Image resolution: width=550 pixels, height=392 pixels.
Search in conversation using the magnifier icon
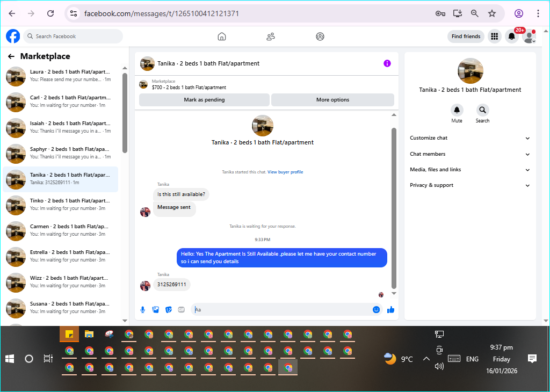point(483,110)
